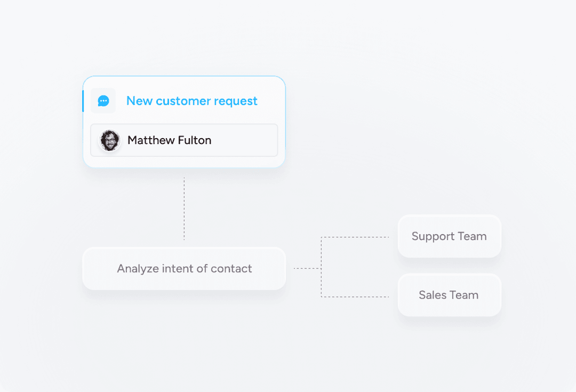Image resolution: width=576 pixels, height=392 pixels.
Task: Select the junction where the connector splits
Action: pos(321,269)
